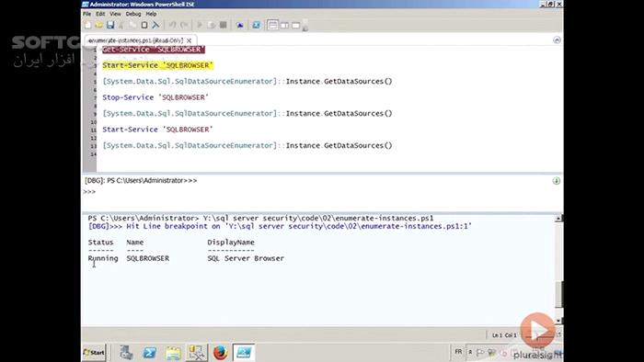The image size is (644, 362).
Task: Show script pane at top layout icon
Action: point(272,25)
